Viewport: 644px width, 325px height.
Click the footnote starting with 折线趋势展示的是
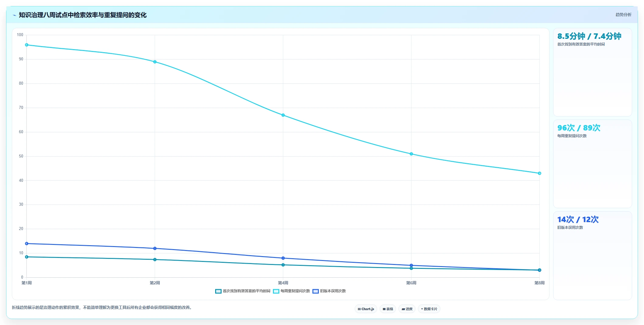(102, 308)
